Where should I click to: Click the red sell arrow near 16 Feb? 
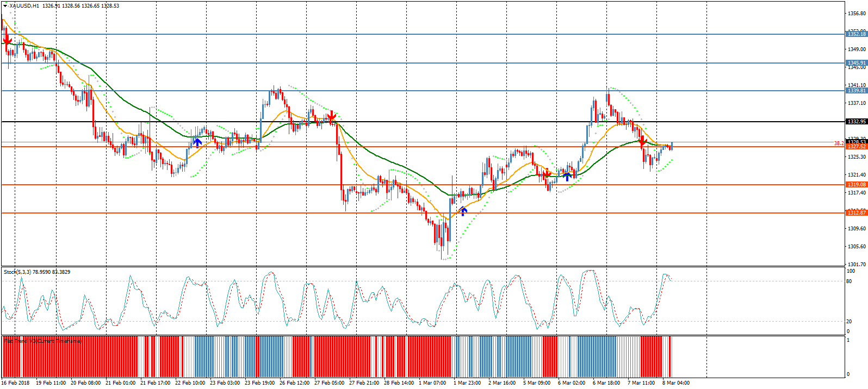tap(7, 40)
